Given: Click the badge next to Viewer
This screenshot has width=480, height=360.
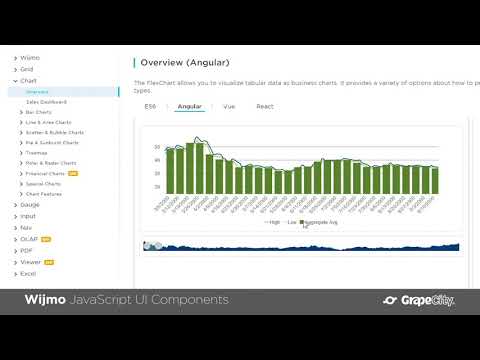Looking at the screenshot, I should click(49, 263).
